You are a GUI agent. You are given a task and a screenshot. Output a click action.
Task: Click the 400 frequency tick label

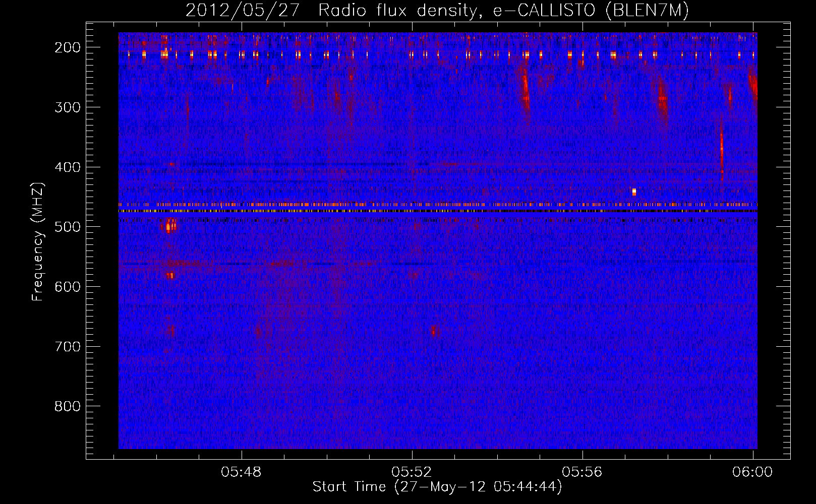pos(68,167)
